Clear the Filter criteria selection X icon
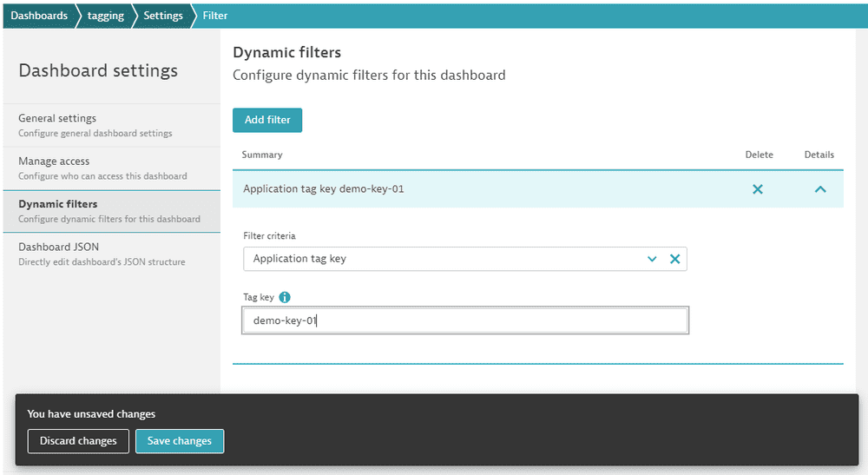868x475 pixels. click(674, 259)
